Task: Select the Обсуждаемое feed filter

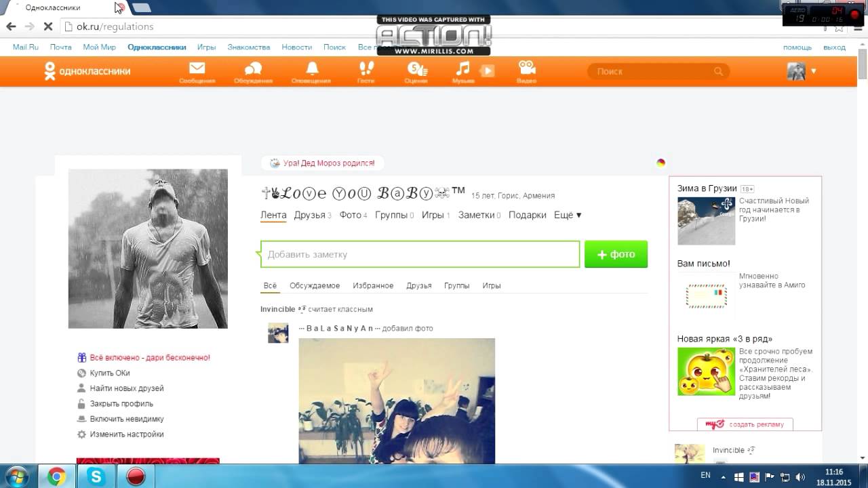Action: 315,285
